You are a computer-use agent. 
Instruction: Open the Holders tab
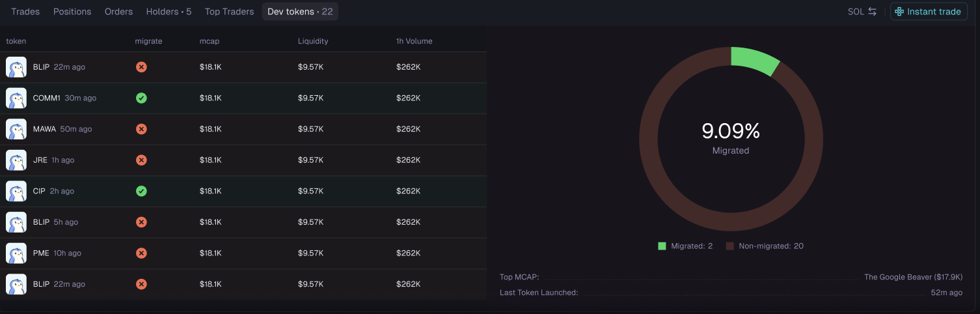(x=169, y=12)
